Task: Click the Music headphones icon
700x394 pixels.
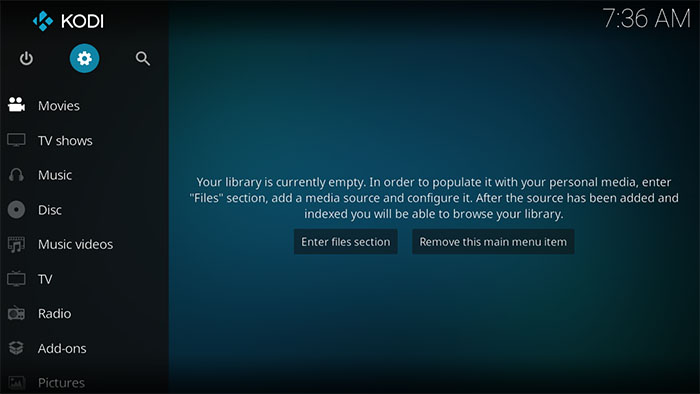Action: [x=17, y=175]
